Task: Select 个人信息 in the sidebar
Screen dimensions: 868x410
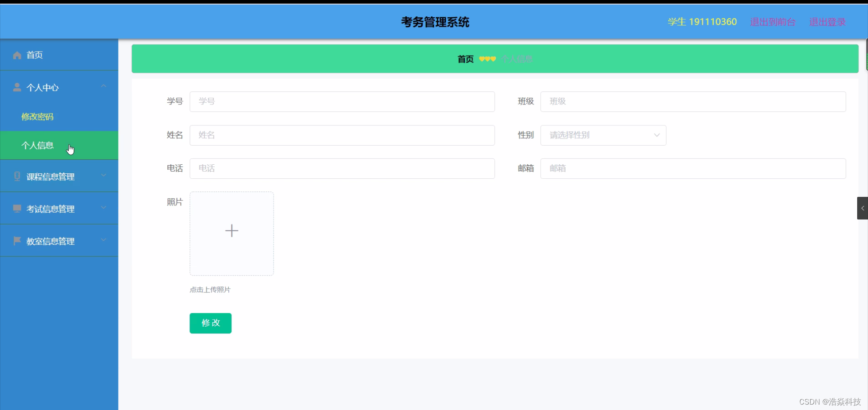Action: click(38, 145)
